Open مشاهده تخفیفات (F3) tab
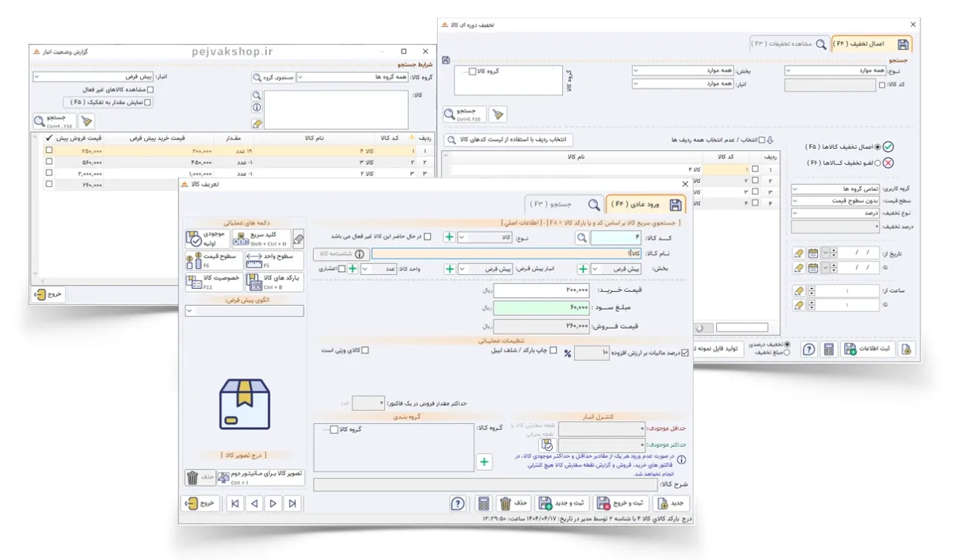 pos(789,44)
